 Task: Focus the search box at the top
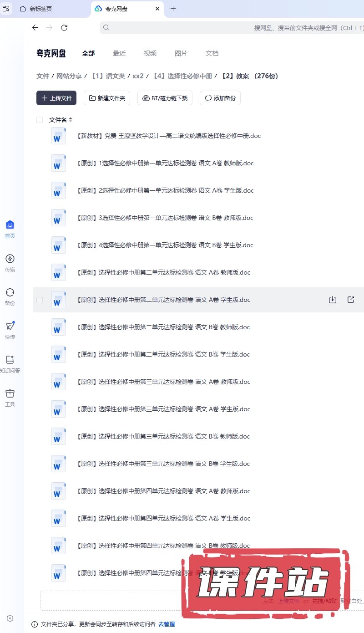pyautogui.click(x=227, y=28)
